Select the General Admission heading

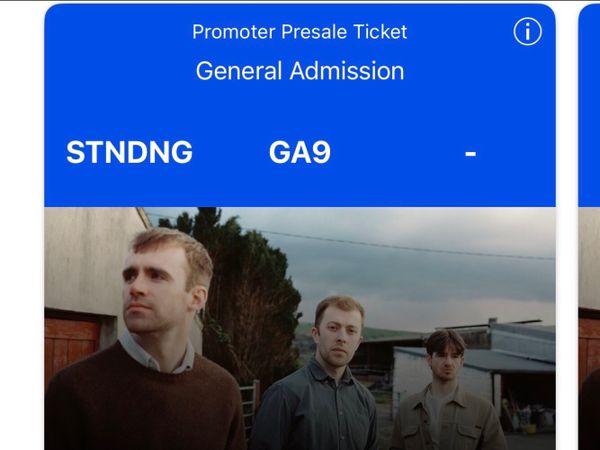coord(300,71)
